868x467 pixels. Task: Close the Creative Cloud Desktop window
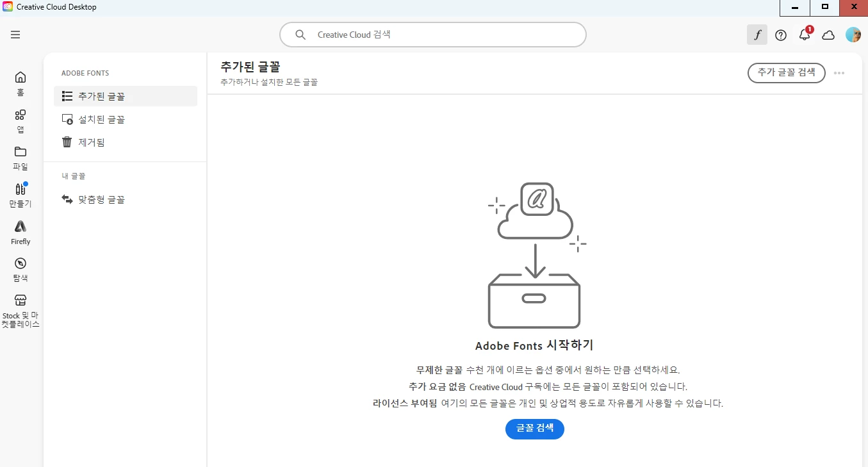point(854,8)
